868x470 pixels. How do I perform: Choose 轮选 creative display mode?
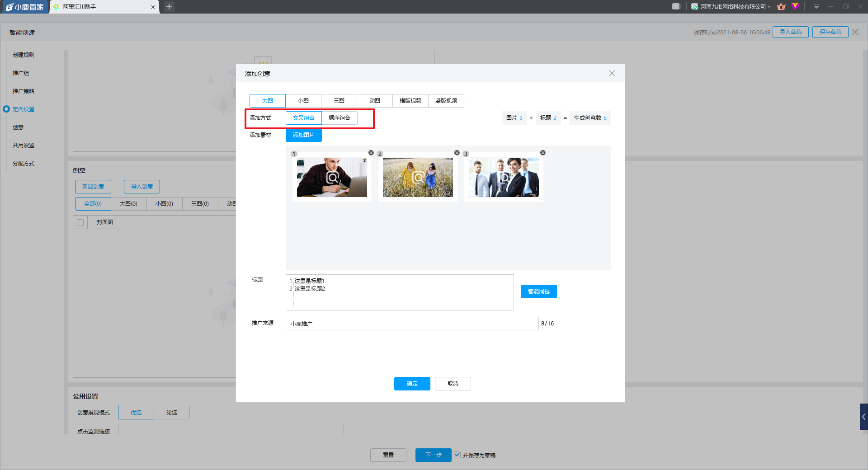click(172, 413)
